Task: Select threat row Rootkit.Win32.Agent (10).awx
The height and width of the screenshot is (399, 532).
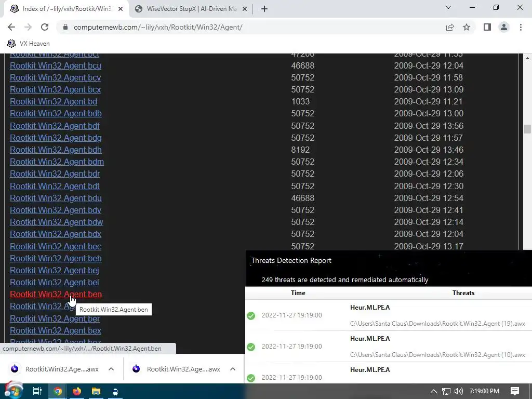Action: 389,347
